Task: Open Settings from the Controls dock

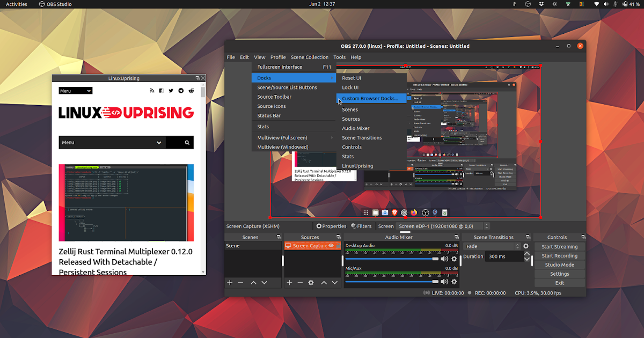Action: pyautogui.click(x=560, y=274)
